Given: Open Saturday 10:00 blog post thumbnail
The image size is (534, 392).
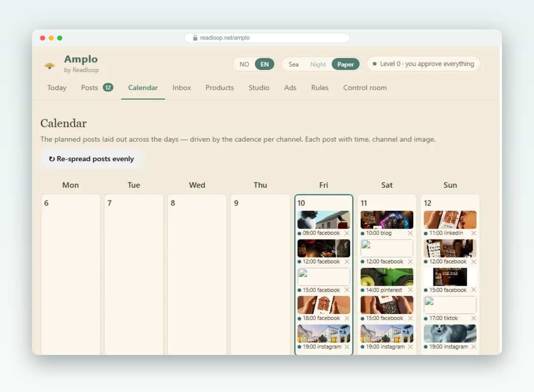Looking at the screenshot, I should pos(387,220).
